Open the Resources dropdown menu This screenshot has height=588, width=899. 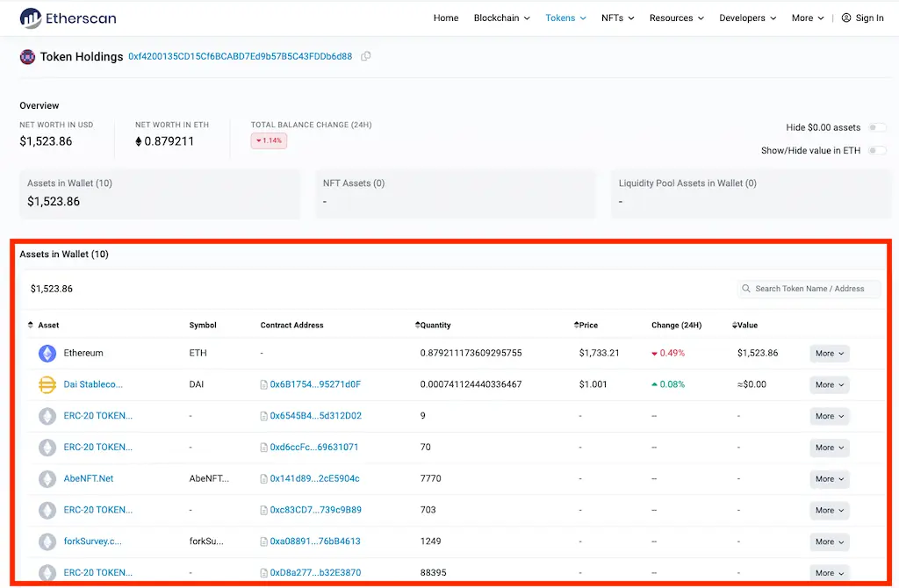click(x=677, y=18)
